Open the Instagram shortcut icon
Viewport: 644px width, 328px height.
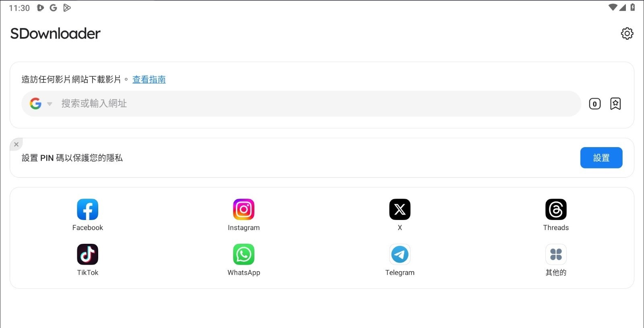pyautogui.click(x=244, y=209)
